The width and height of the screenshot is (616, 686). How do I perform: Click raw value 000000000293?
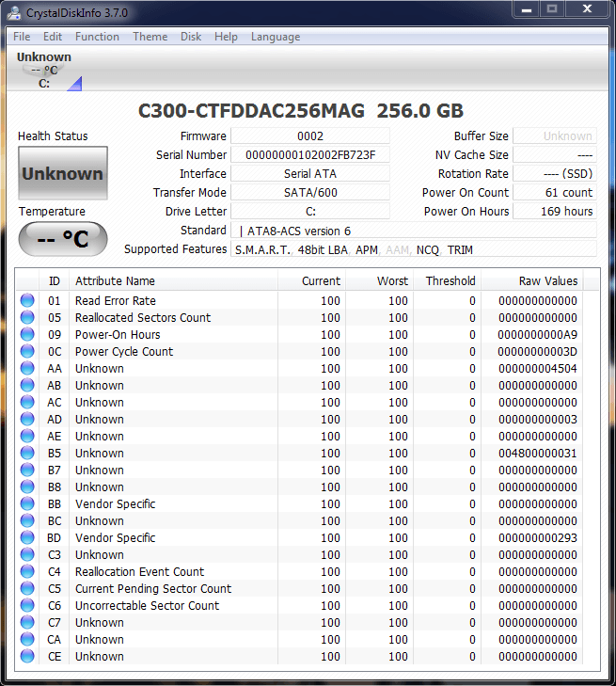coord(537,537)
